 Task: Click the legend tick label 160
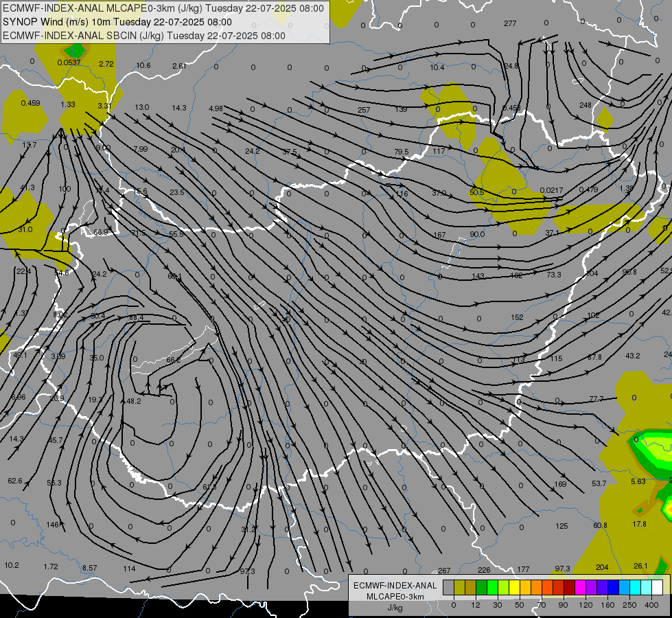click(607, 605)
